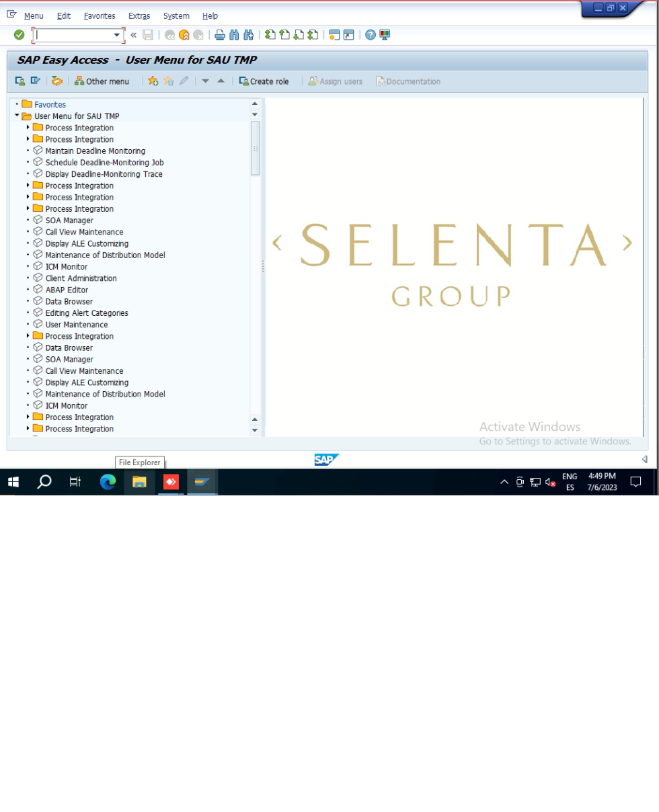Open File Explorer from the taskbar
The image size is (659, 812).
click(139, 482)
